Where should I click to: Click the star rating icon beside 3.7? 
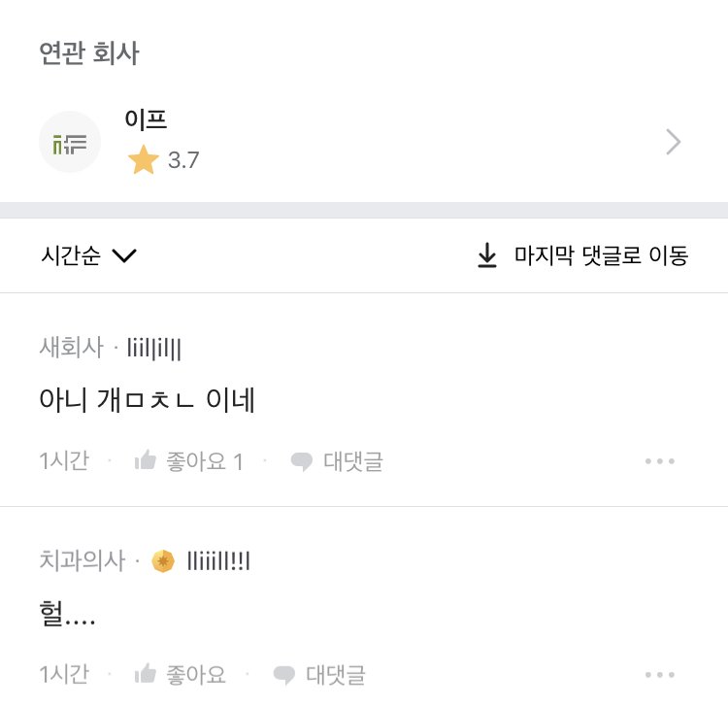click(143, 160)
